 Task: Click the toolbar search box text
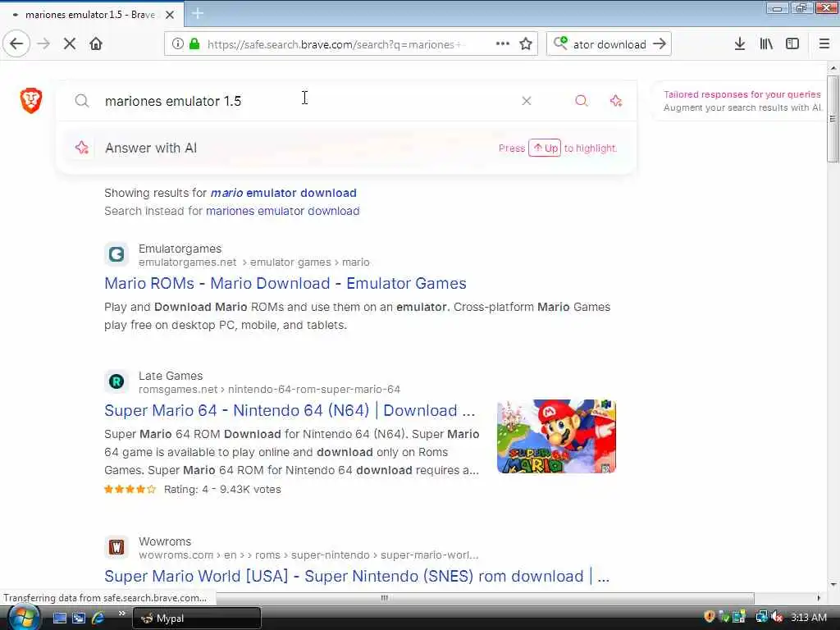point(609,44)
